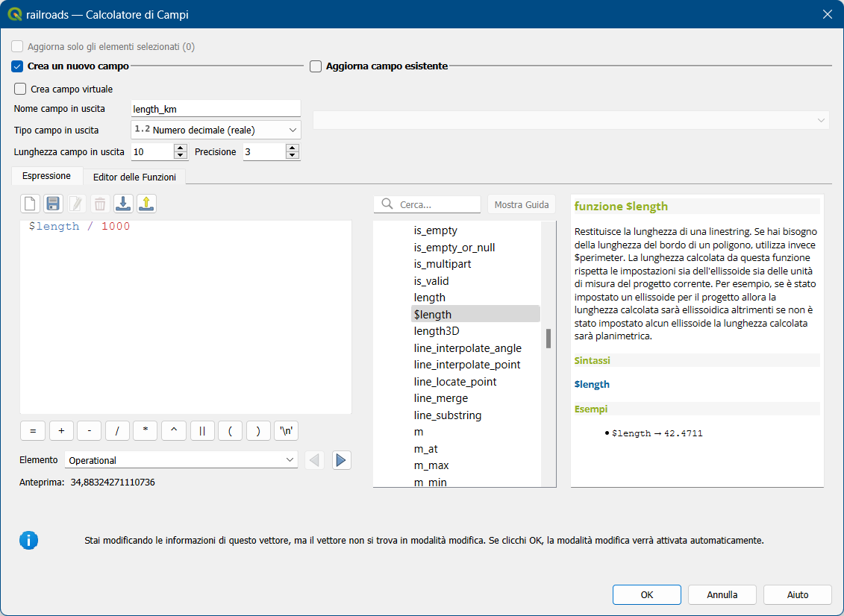Click the 'Precisione' number field
This screenshot has height=616, width=844.
click(x=264, y=151)
